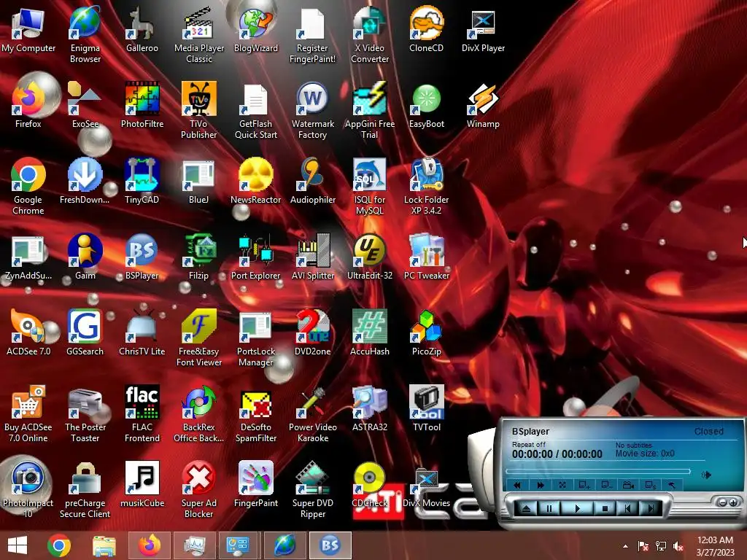This screenshot has height=560, width=747.
Task: Click the BSplayer eject/open file button
Action: click(526, 508)
